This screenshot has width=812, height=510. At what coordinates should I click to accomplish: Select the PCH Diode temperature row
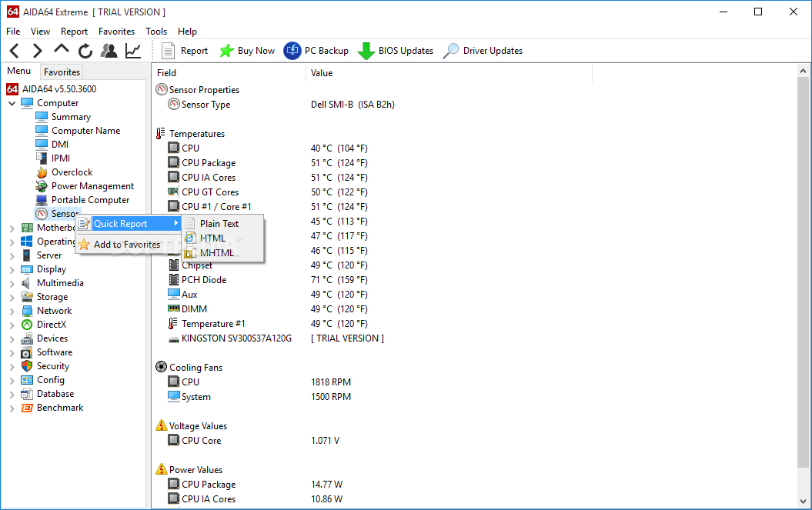click(x=269, y=280)
